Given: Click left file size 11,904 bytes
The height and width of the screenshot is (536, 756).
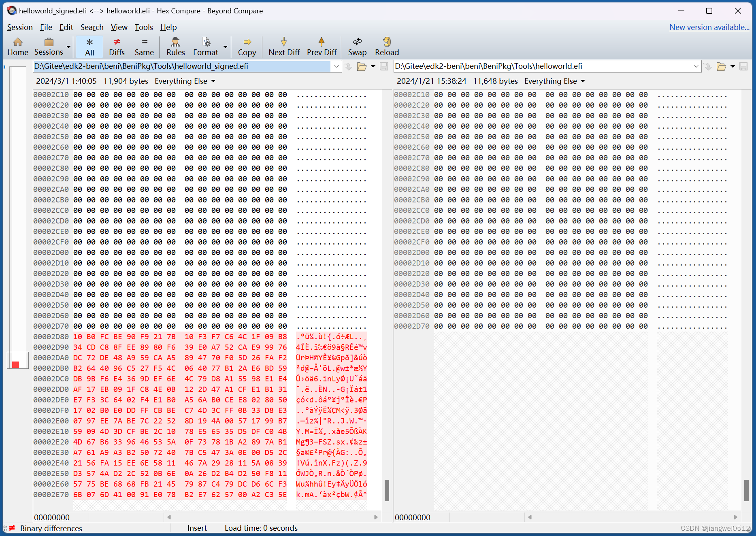Looking at the screenshot, I should click(x=126, y=81).
